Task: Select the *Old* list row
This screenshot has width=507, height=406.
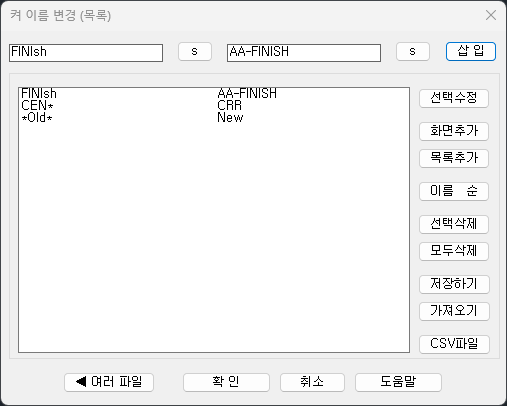Action: [x=214, y=117]
